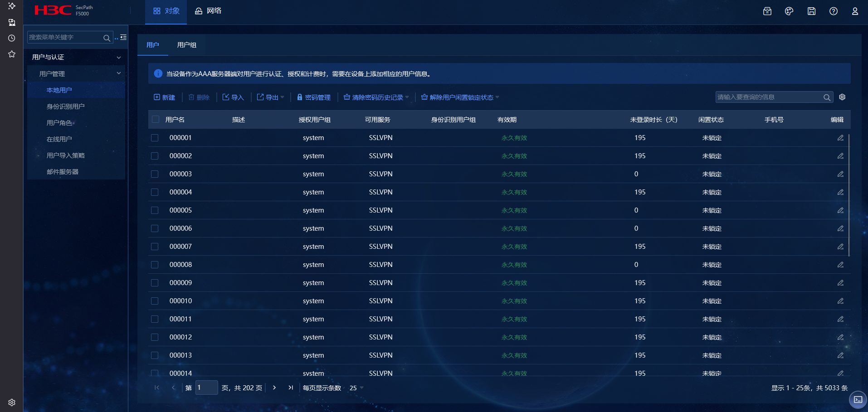The width and height of the screenshot is (868, 412).
Task: Select the checkbox for user 000006
Action: tap(155, 228)
